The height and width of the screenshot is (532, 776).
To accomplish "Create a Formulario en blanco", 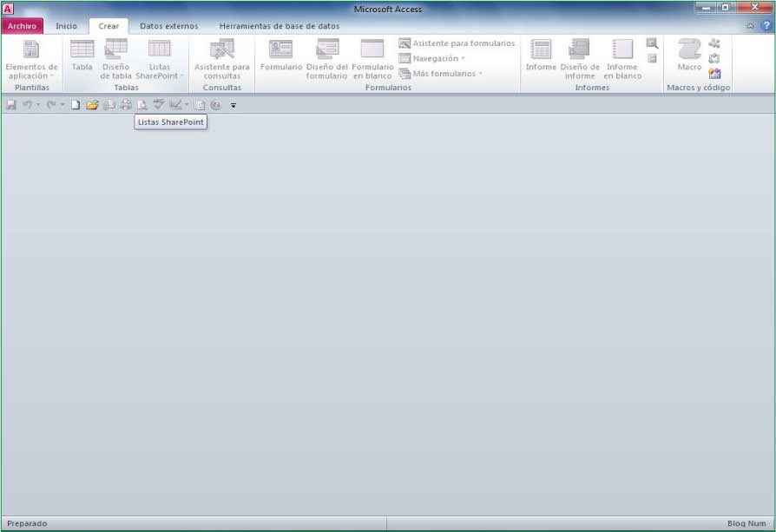I will coord(372,58).
